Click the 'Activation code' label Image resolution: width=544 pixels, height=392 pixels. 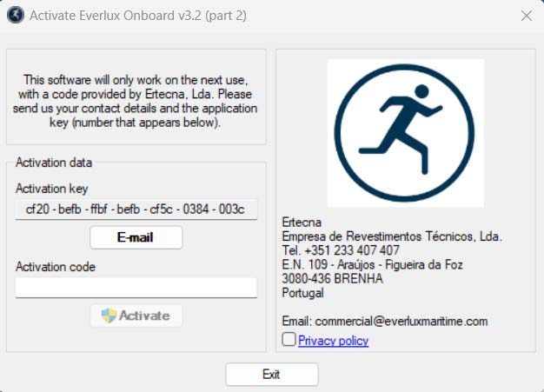(x=56, y=267)
